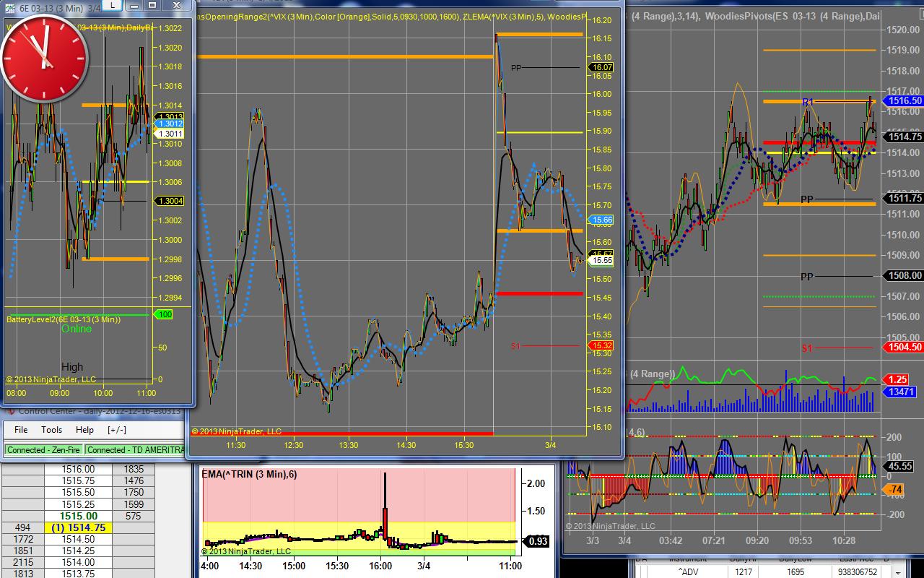Click the Connected - Zen-Fire status indicator
Image resolution: width=924 pixels, height=578 pixels.
coord(43,449)
